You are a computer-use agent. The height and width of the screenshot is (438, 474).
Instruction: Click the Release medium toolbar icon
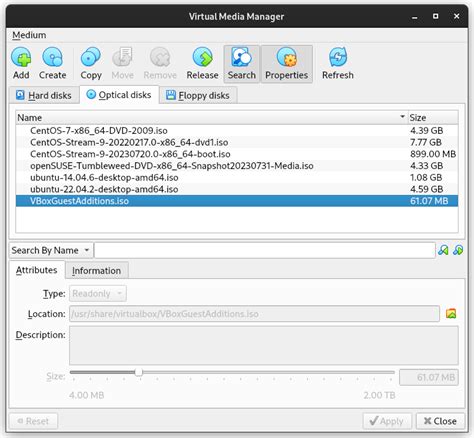tap(202, 63)
